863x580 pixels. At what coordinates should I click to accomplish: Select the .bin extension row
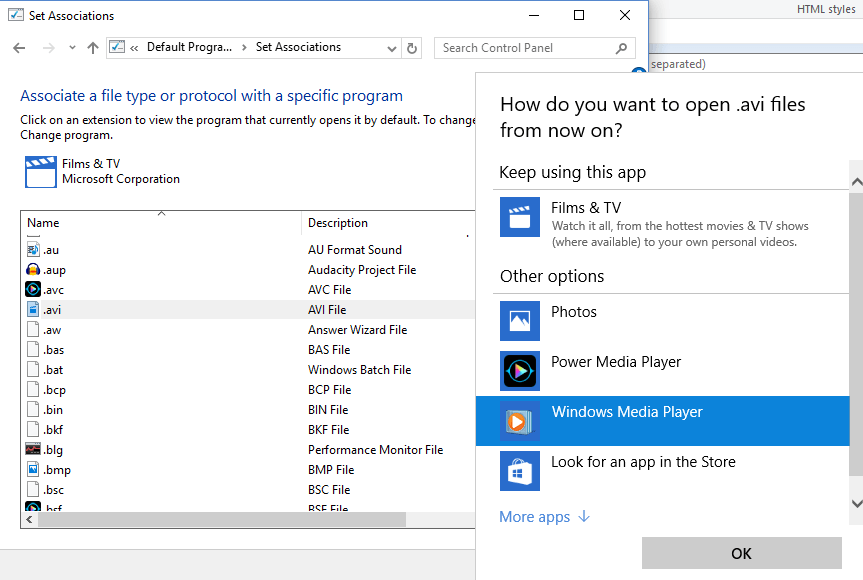pos(248,409)
